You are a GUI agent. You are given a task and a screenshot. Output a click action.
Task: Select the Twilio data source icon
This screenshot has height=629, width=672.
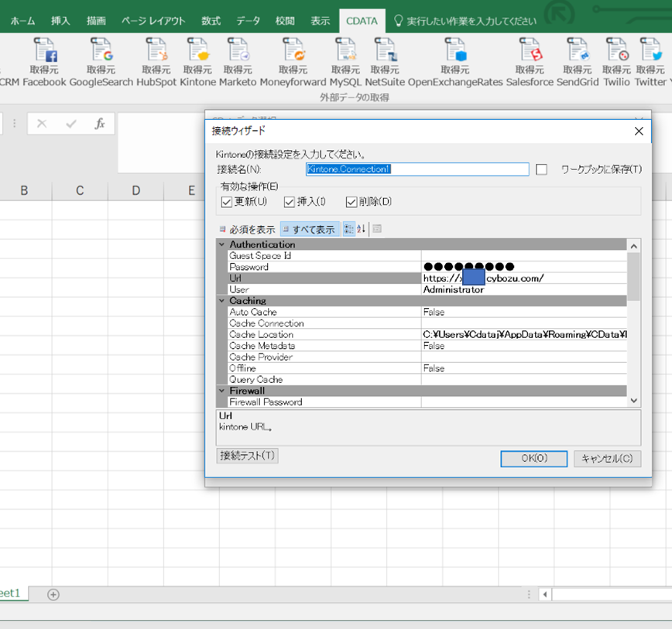(x=614, y=54)
